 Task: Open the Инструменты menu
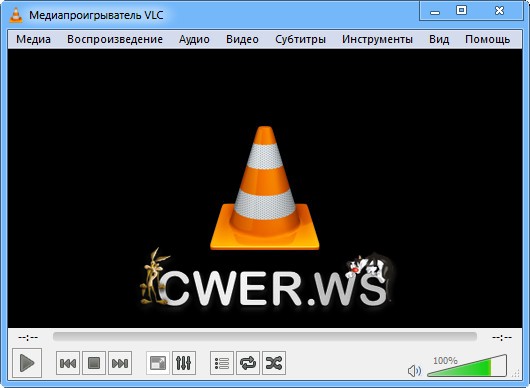click(377, 39)
